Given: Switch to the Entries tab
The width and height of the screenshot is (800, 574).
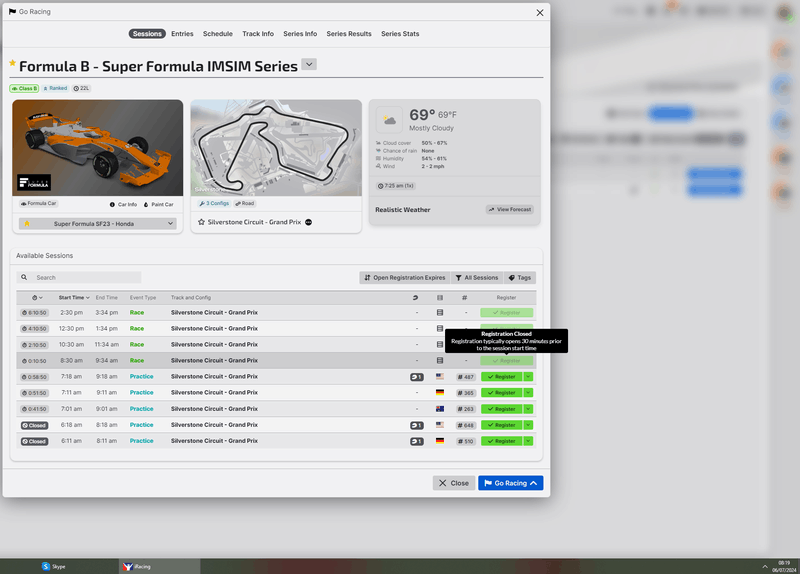Looking at the screenshot, I should pos(182,34).
